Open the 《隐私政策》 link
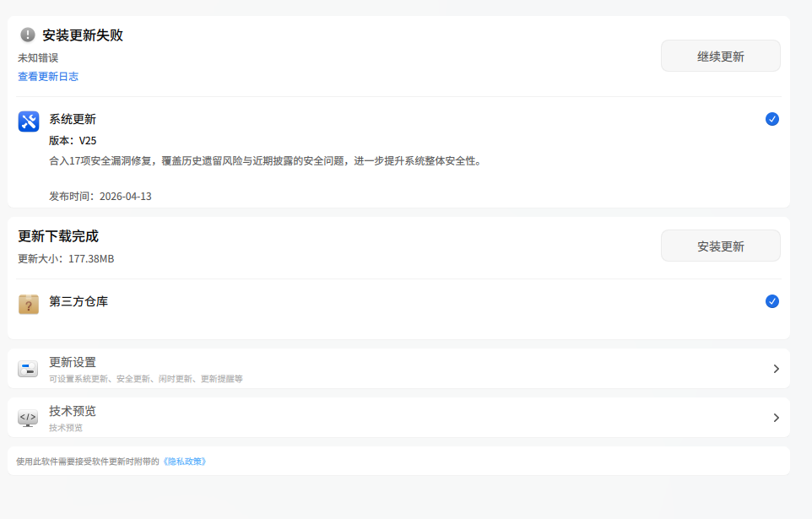 click(184, 462)
